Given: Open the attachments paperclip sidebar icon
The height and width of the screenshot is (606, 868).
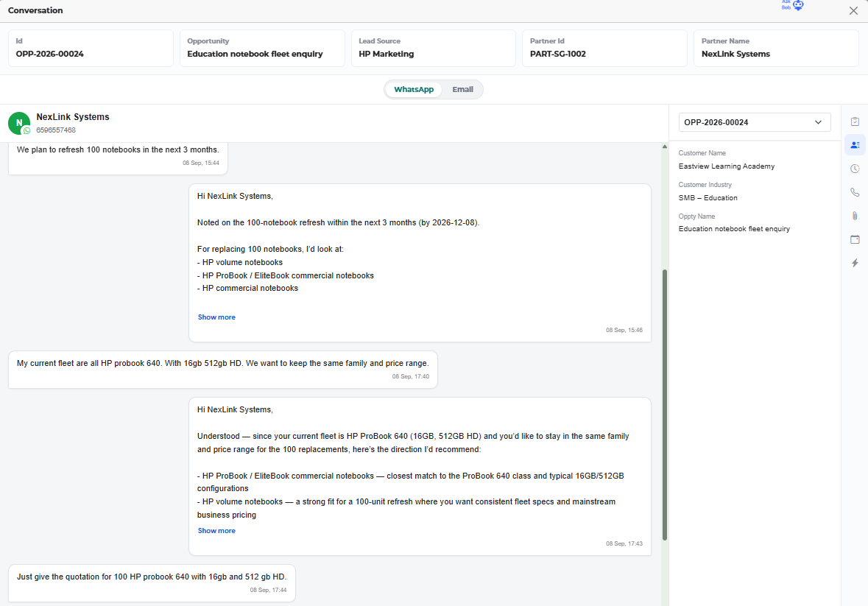Looking at the screenshot, I should [x=855, y=216].
